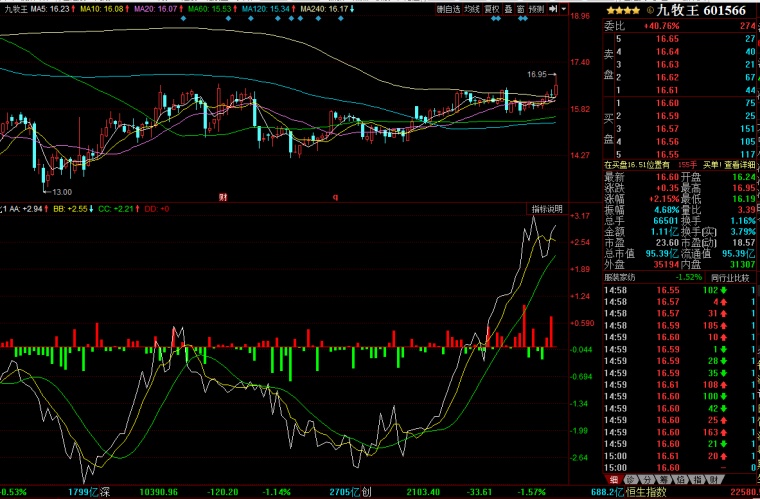Click the 13.00 low price label on chart
Image resolution: width=760 pixels, height=499 pixels.
click(62, 192)
